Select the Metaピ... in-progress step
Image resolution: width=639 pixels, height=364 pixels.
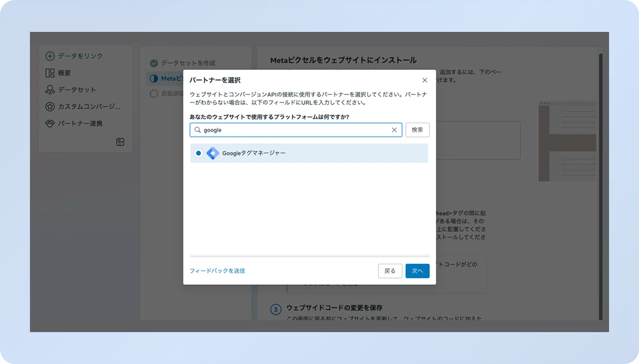tap(166, 79)
